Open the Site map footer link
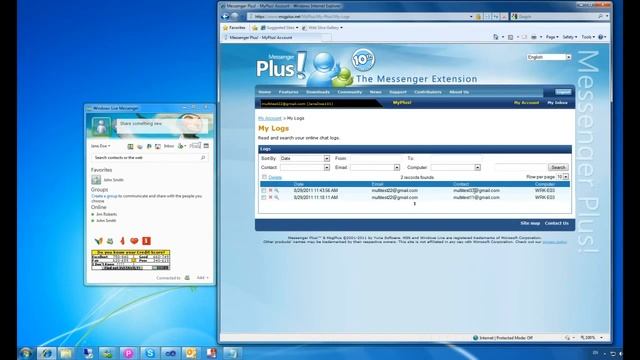640x360 pixels. (x=530, y=223)
